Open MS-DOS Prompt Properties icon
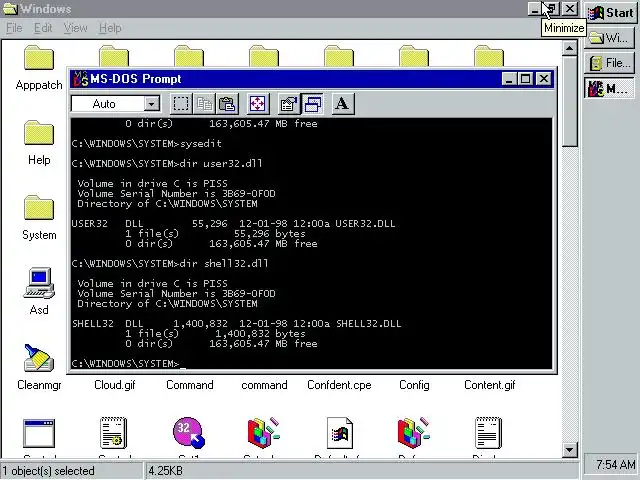Viewport: 640px width, 480px height. tap(288, 104)
